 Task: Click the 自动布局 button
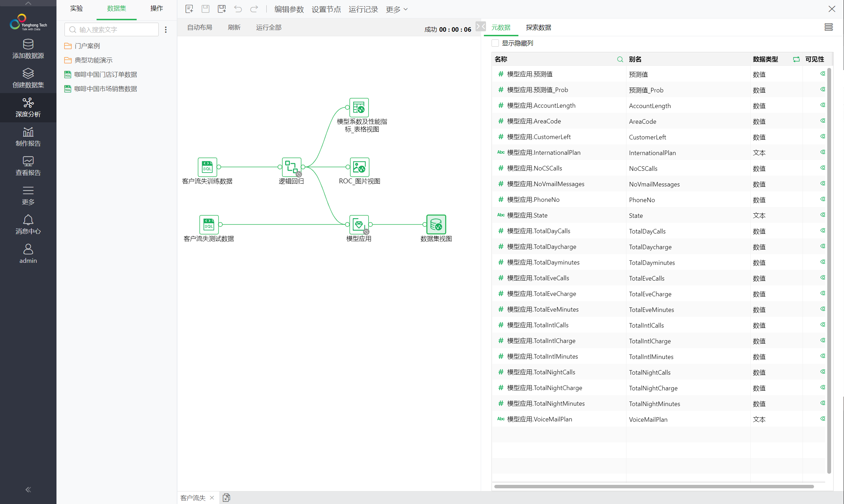(x=200, y=28)
